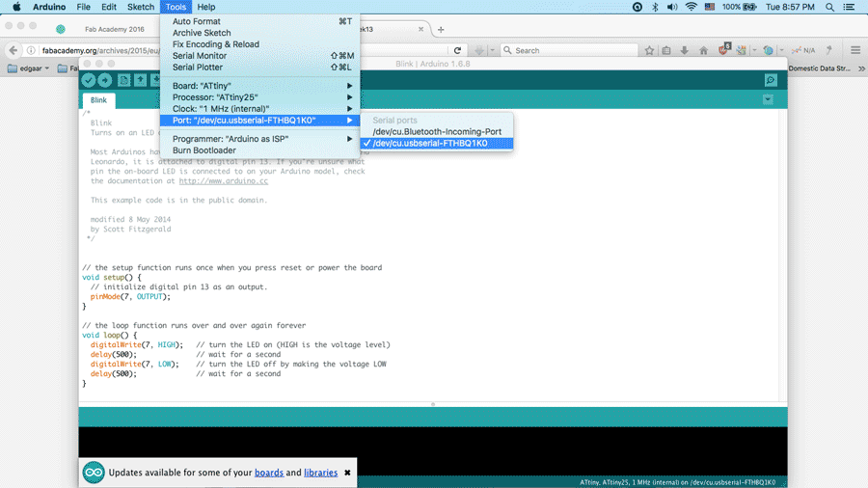Switch to Fab Academy 2016 browser tab

coord(114,29)
